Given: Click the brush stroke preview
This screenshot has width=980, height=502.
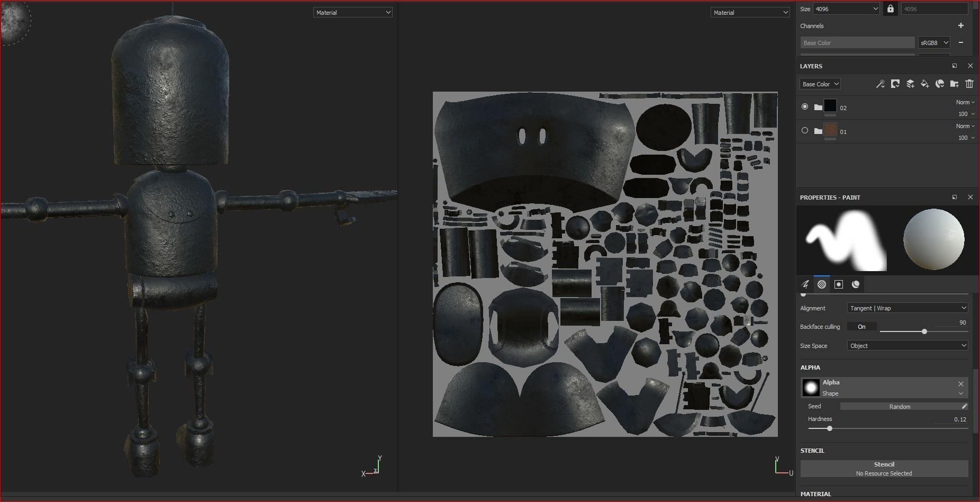Looking at the screenshot, I should (x=845, y=240).
